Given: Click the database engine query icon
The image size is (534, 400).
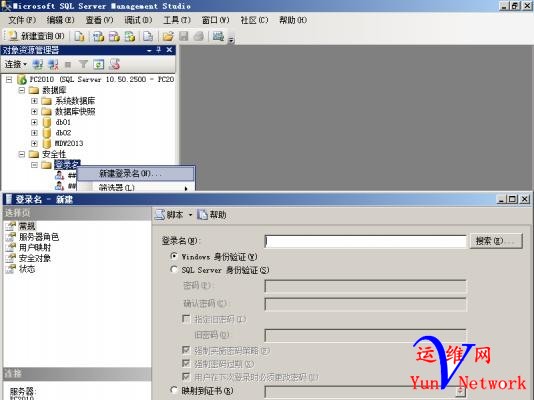Looking at the screenshot, I should pos(79,36).
